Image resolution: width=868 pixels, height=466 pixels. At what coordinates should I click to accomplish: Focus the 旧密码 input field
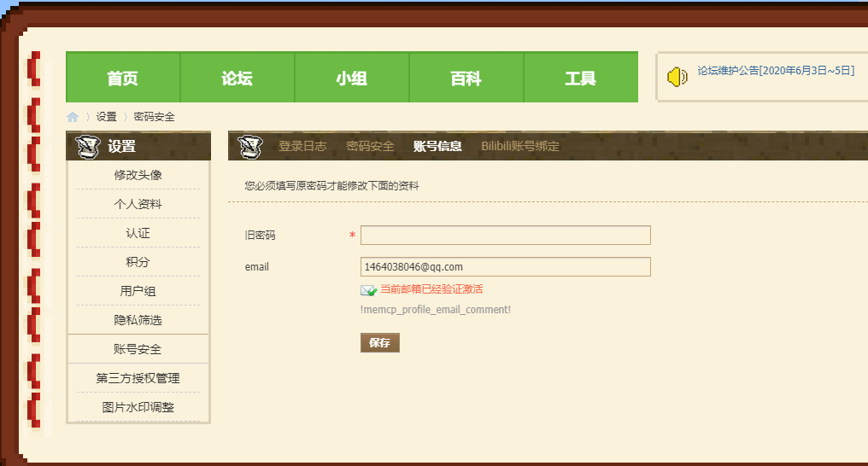pyautogui.click(x=506, y=235)
